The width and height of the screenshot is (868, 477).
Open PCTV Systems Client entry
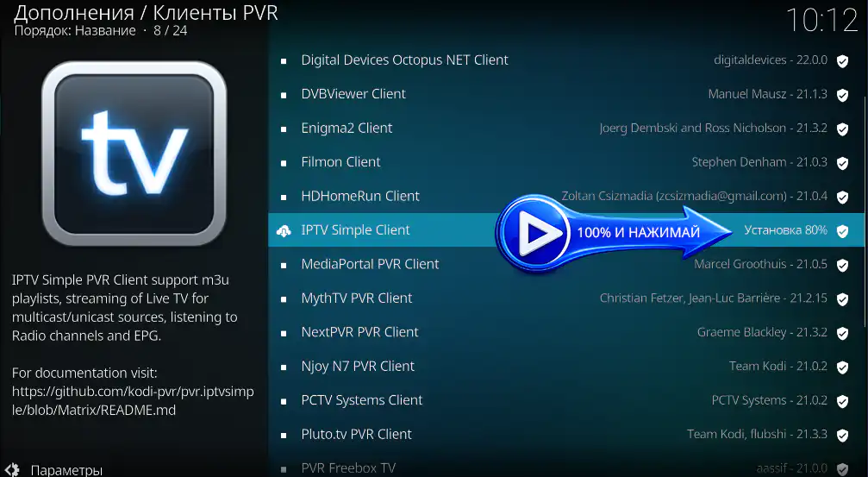pos(565,400)
